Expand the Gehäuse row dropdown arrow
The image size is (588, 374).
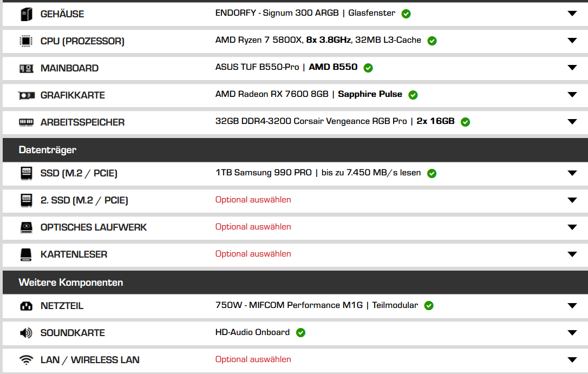[x=572, y=14]
